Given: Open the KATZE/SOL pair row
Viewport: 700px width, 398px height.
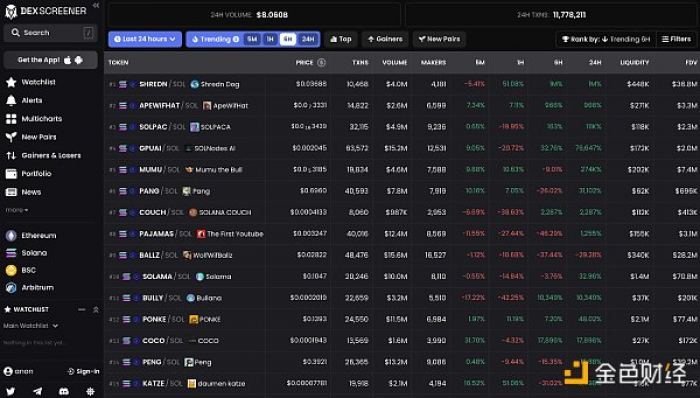Looking at the screenshot, I should click(402, 383).
